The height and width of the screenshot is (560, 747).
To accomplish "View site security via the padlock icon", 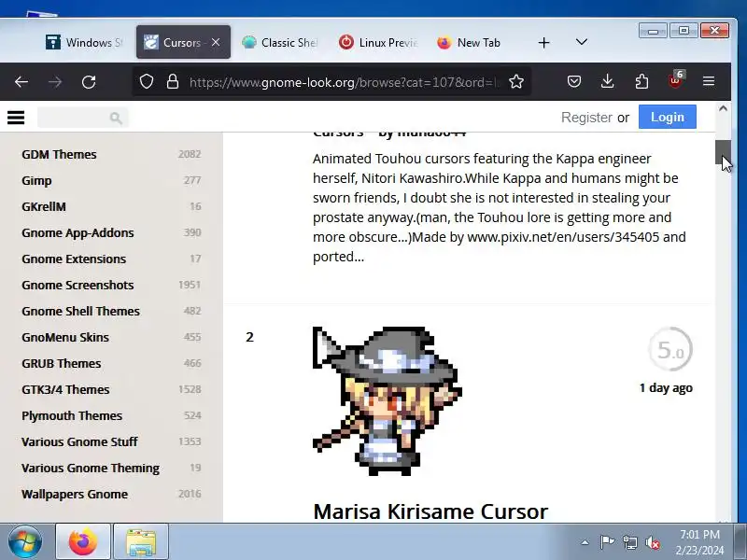I will click(x=173, y=82).
